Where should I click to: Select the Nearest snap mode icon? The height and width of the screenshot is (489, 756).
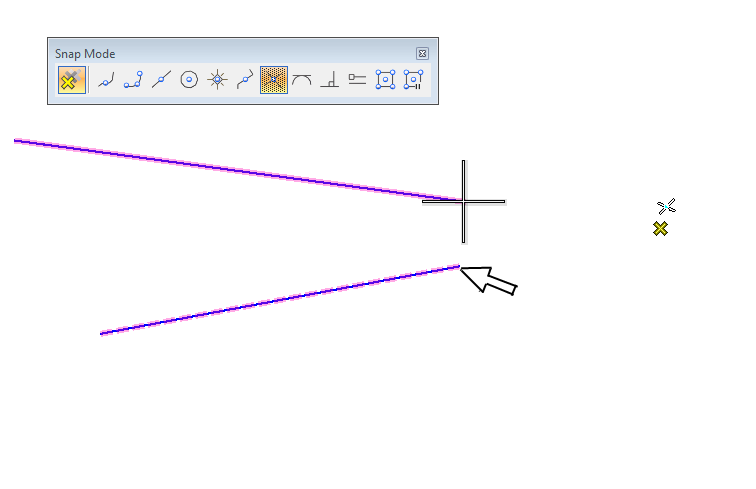pyautogui.click(x=106, y=80)
